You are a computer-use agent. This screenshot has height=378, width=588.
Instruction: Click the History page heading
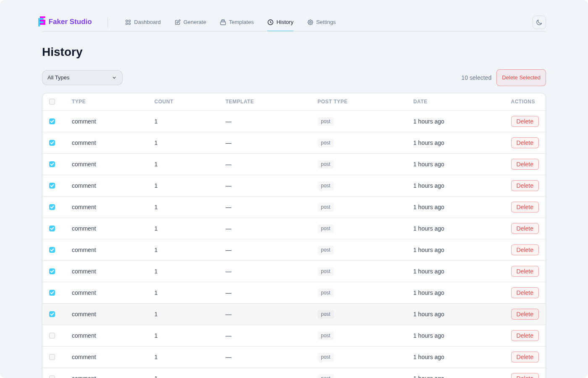tap(62, 52)
